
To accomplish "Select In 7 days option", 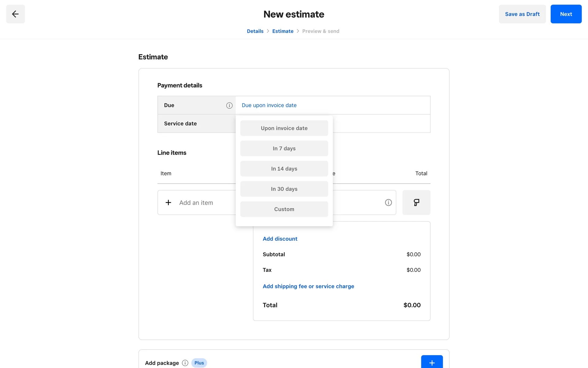I will 284,148.
